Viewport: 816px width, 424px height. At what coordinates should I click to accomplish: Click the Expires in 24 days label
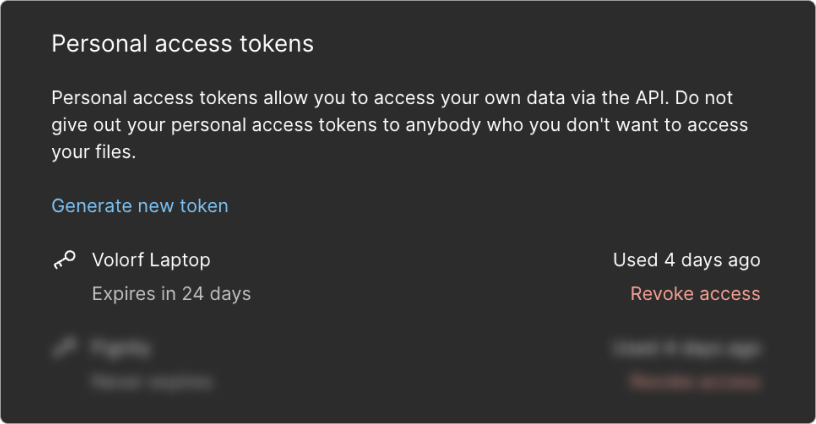tap(171, 294)
